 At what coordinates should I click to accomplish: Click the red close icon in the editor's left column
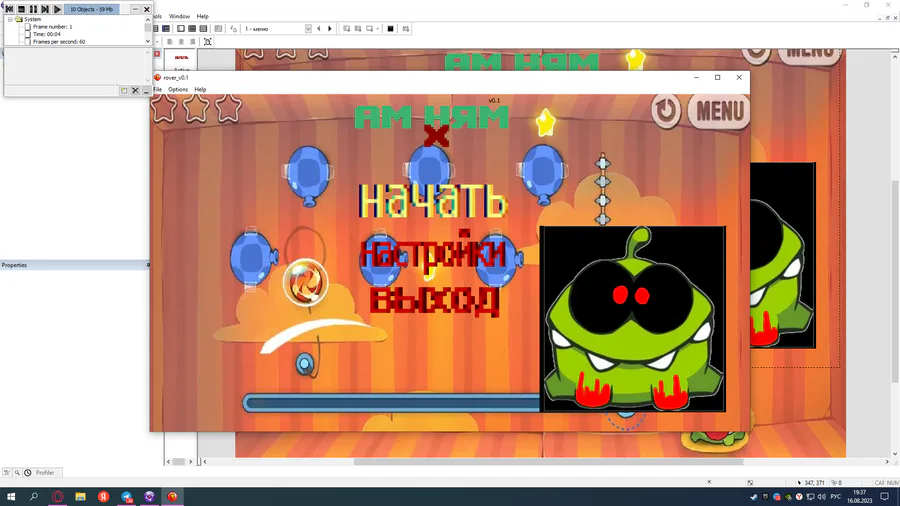(x=157, y=54)
